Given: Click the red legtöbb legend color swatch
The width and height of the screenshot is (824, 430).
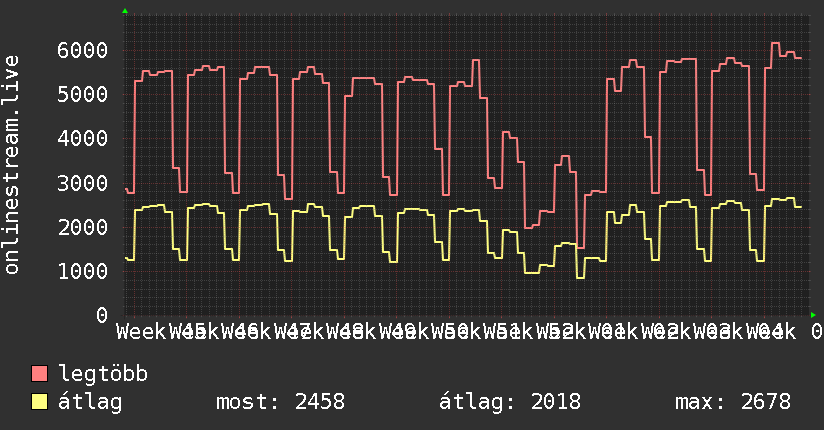Looking at the screenshot, I should pyautogui.click(x=40, y=373).
